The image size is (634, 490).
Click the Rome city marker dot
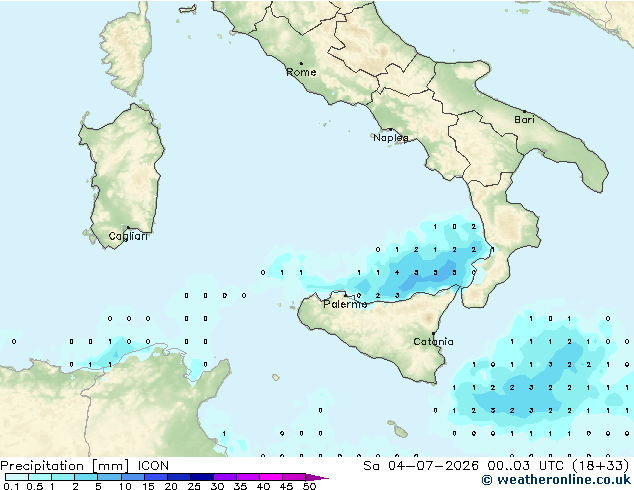click(x=301, y=63)
